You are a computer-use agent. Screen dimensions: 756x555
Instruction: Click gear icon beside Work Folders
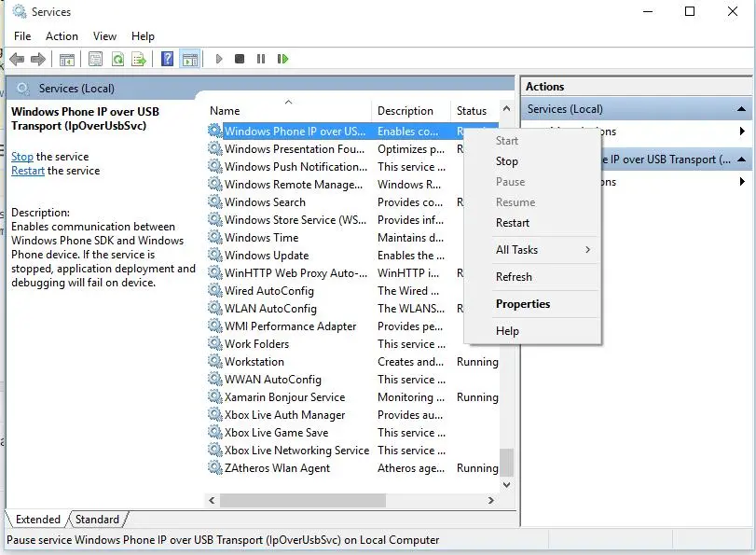coord(215,343)
